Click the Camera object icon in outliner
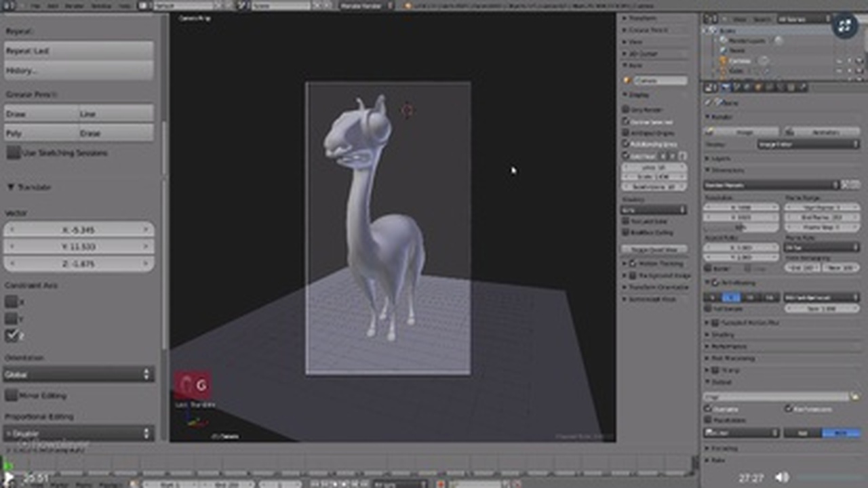 [724, 60]
